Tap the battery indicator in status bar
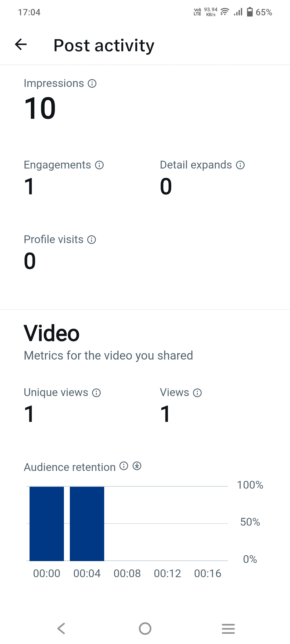Image resolution: width=290 pixels, height=644 pixels. coord(250,12)
